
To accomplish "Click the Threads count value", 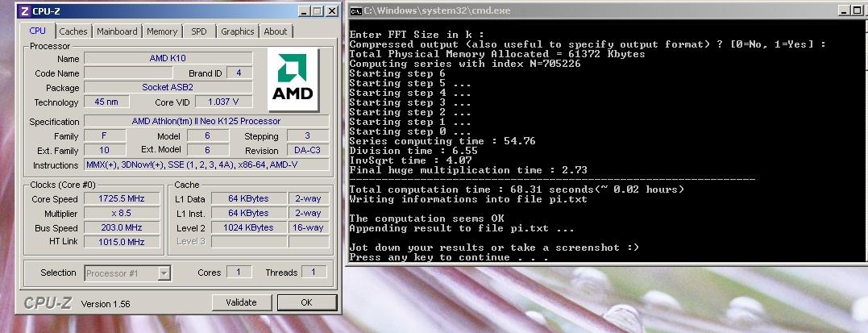I will click(314, 272).
